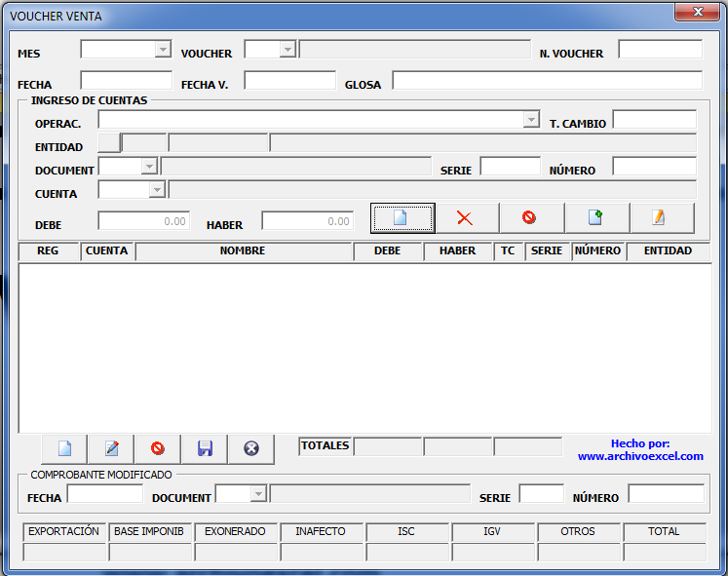Open the www.archivoexcel.com link

pos(640,456)
